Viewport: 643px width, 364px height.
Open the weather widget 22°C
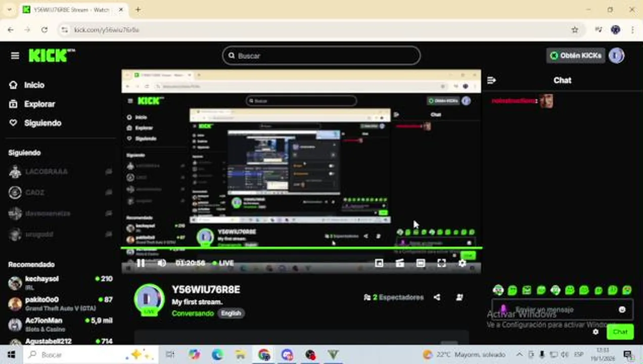[464, 355]
